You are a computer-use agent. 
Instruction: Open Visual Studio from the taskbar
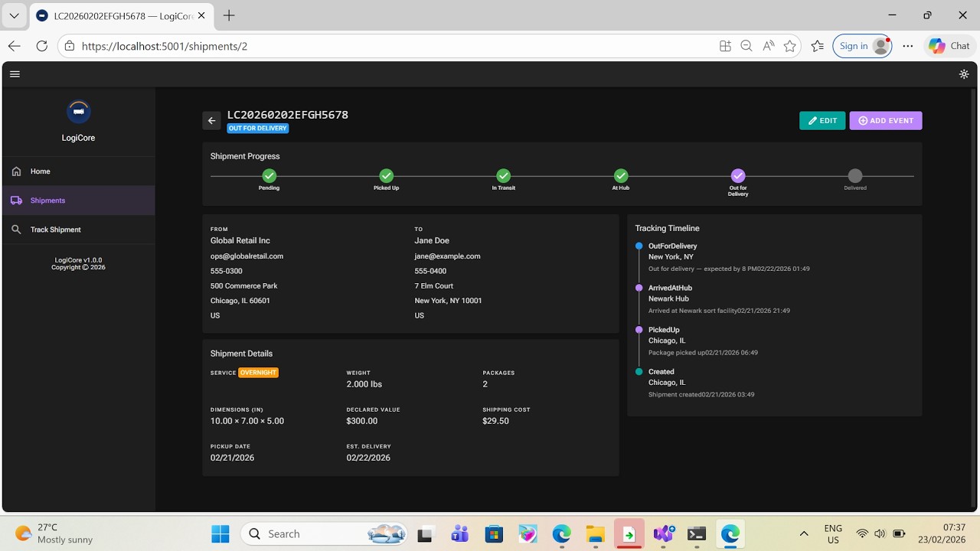[x=663, y=533]
